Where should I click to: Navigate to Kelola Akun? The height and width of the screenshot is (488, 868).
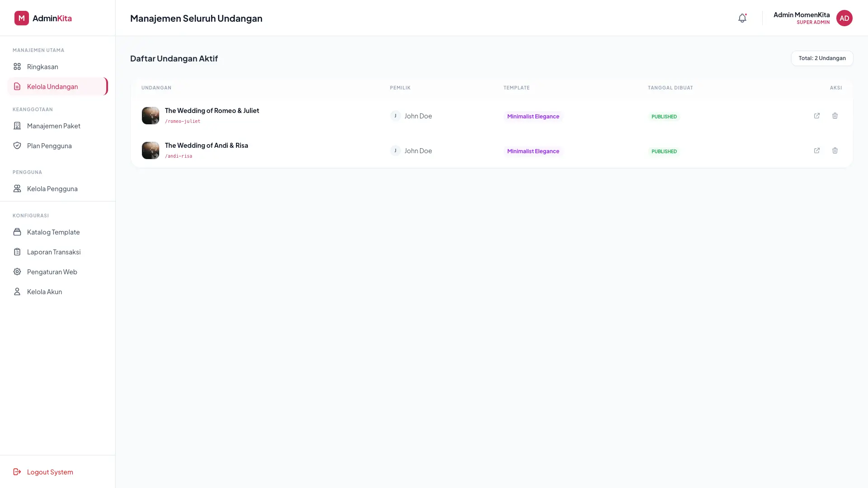pos(57,291)
